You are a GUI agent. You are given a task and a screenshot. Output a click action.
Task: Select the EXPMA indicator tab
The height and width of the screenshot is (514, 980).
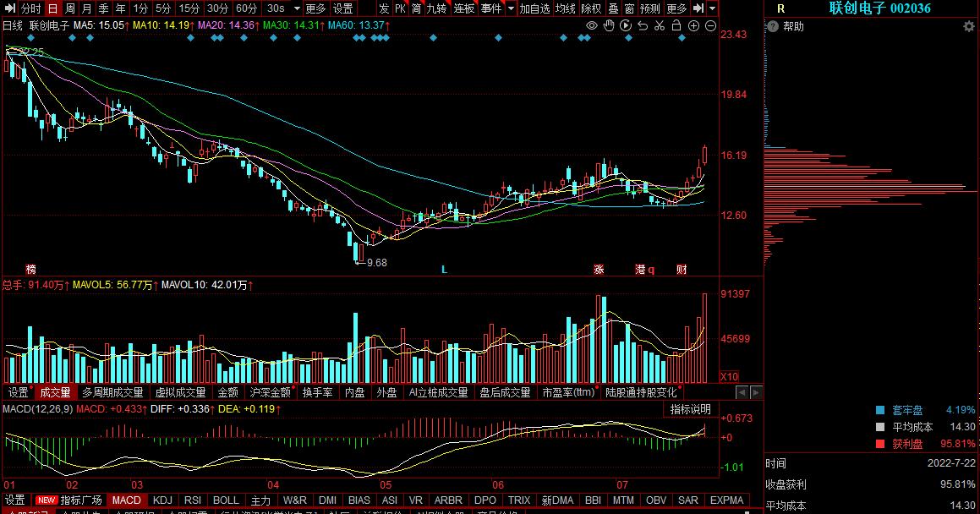point(727,500)
